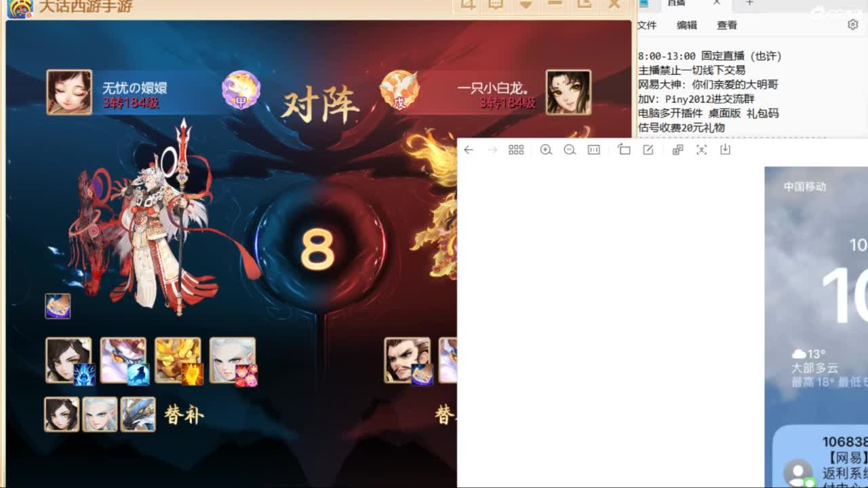Select golden lion pet in blue lineup

[178, 361]
